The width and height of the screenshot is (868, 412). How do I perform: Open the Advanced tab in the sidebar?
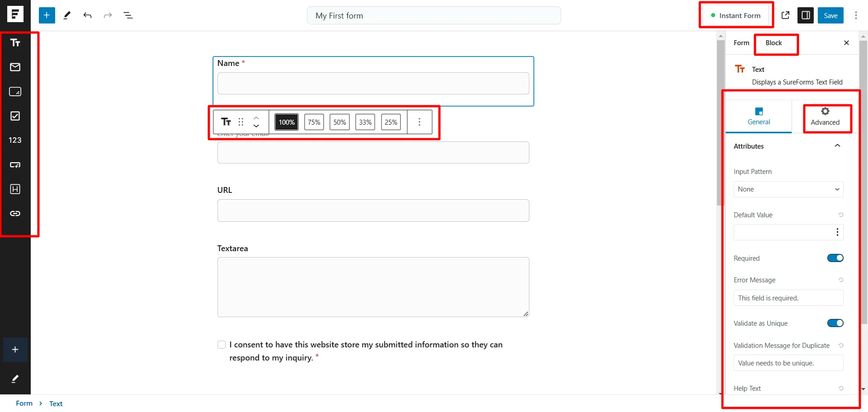[826, 117]
